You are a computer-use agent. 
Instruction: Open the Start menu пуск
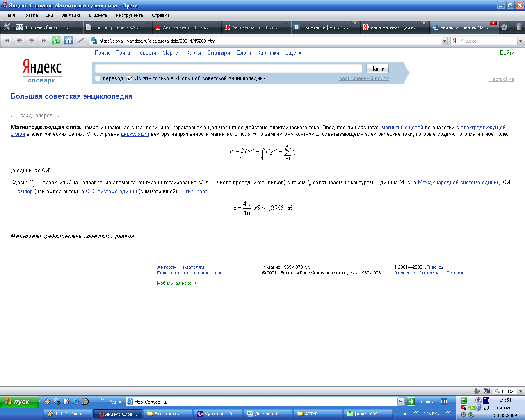[20, 402]
